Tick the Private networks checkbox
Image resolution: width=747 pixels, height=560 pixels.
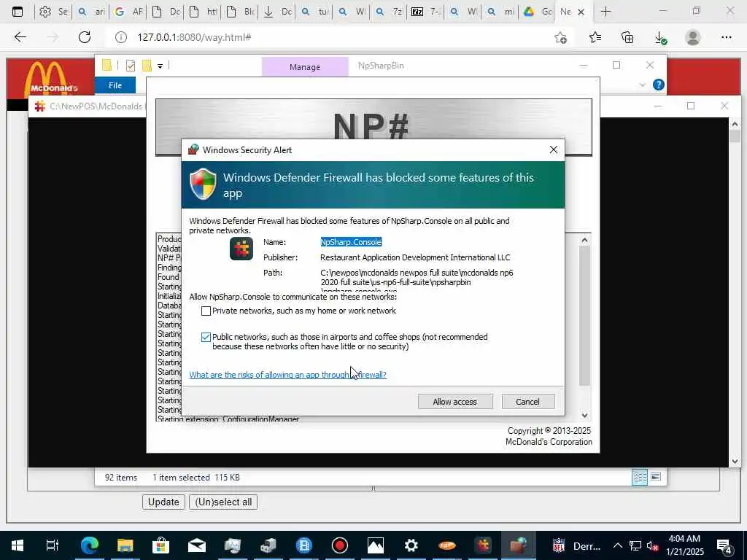(206, 311)
